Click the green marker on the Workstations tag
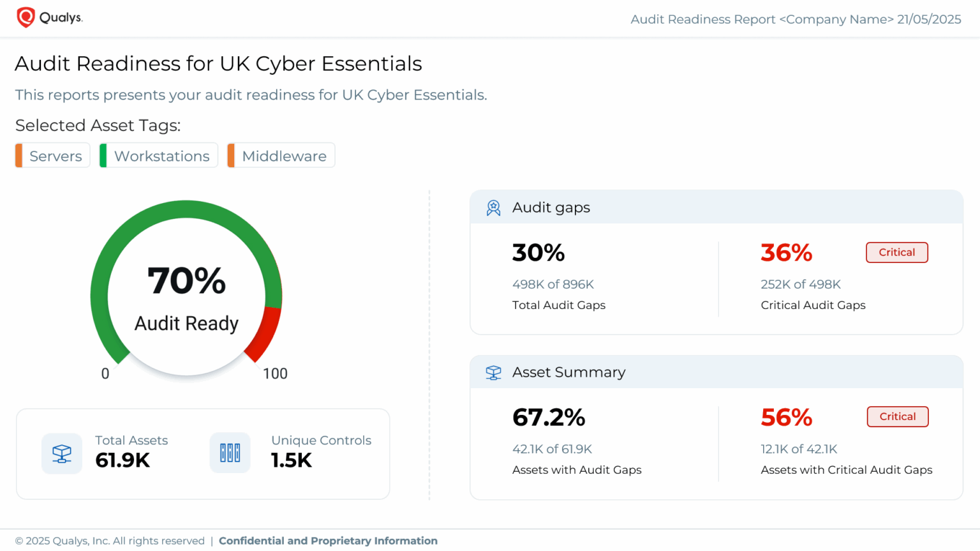The height and width of the screenshot is (551, 980). pos(102,155)
